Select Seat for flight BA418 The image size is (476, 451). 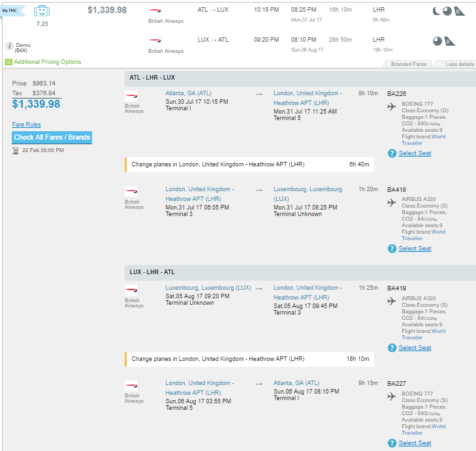[x=415, y=249]
